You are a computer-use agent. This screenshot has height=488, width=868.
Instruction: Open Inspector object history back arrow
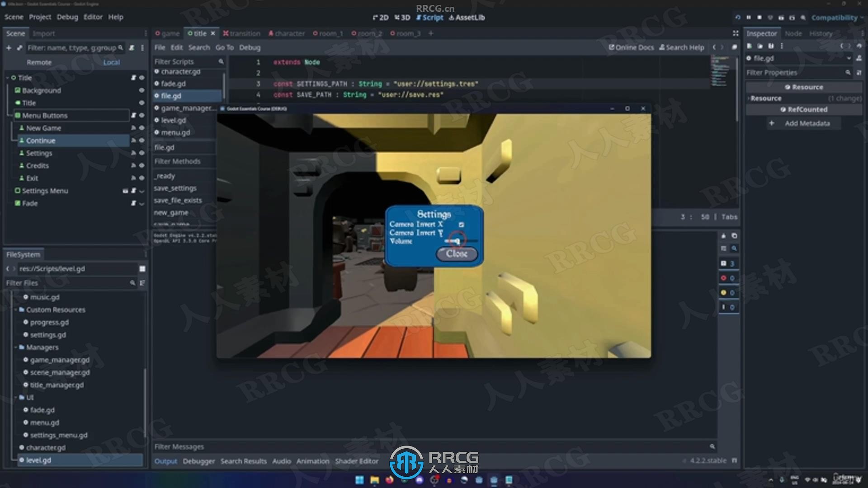842,46
